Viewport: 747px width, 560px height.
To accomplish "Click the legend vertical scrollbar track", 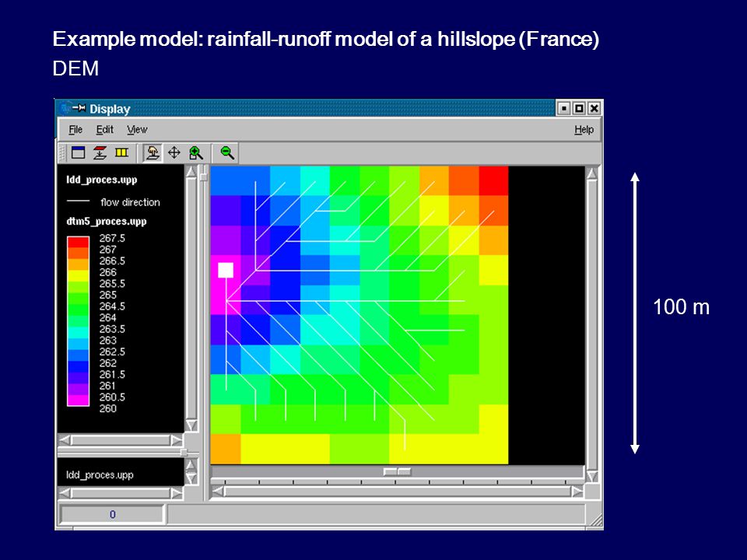I will (x=191, y=299).
